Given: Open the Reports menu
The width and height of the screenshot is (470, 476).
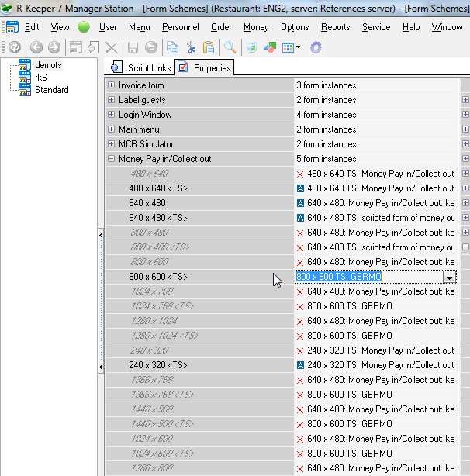Looking at the screenshot, I should point(335,27).
